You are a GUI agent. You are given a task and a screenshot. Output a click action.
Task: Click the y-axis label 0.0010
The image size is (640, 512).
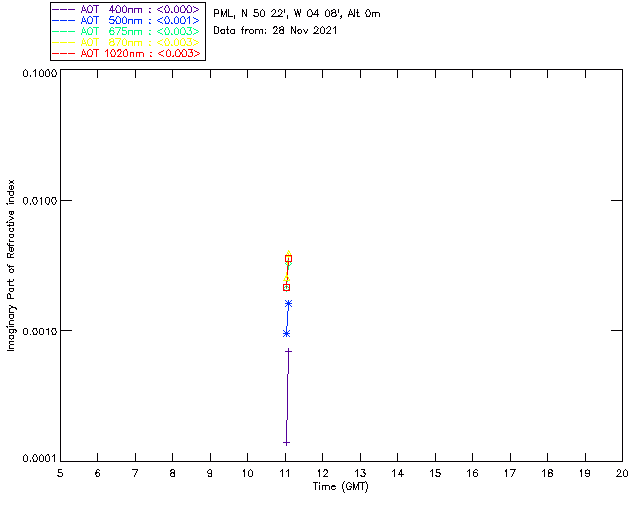tap(40, 331)
